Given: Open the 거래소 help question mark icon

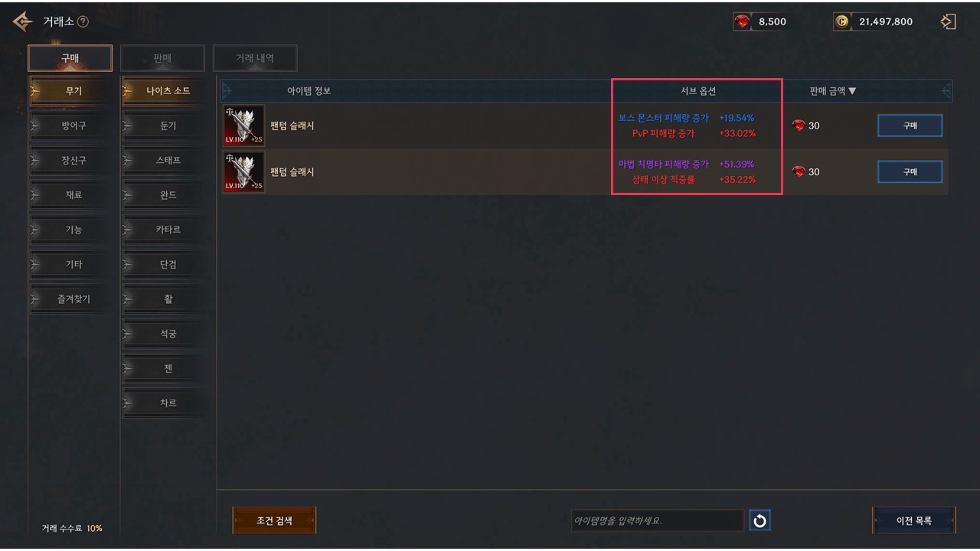Looking at the screenshot, I should click(x=83, y=21).
